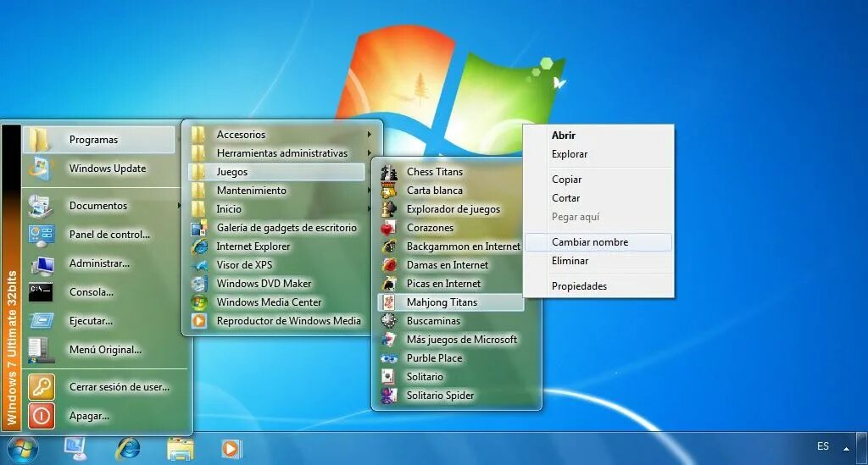Click the Backgammon en Internet icon
Image resolution: width=868 pixels, height=465 pixels.
(x=389, y=246)
